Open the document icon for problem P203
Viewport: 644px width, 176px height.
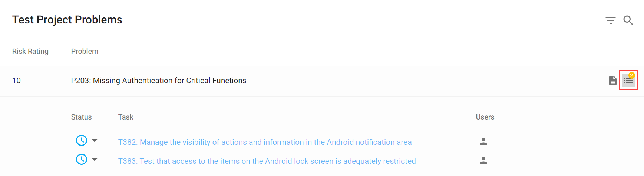613,81
